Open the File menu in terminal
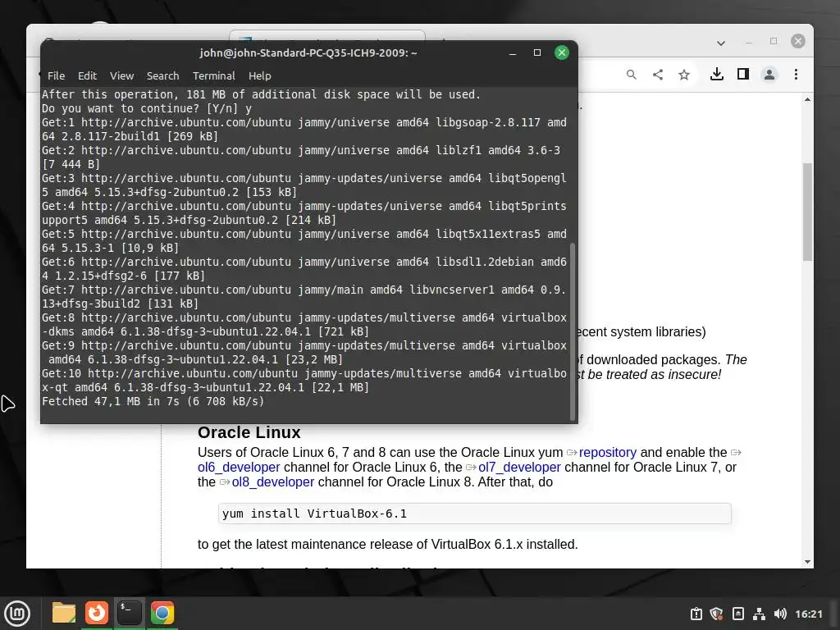 56,75
